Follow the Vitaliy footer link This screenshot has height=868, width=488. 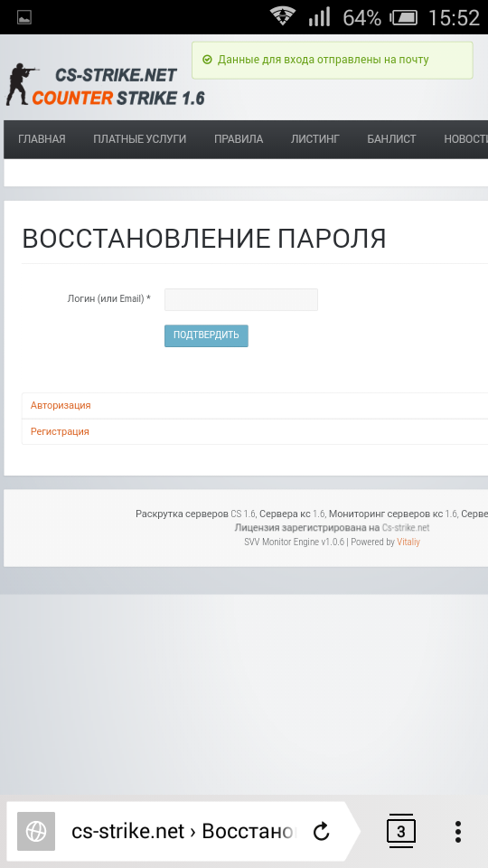coord(408,542)
